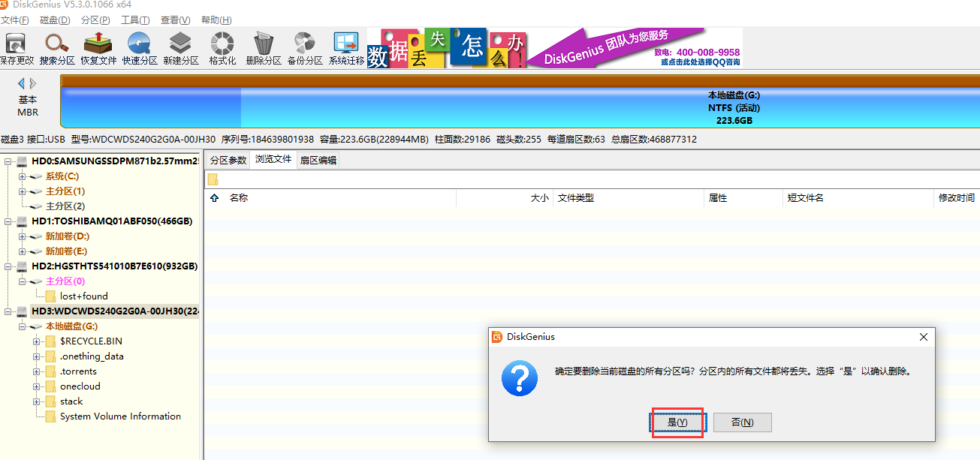This screenshot has width=980, height=460.
Task: Select HD0:SAMSUNG SSD disk in tree
Action: [116, 161]
